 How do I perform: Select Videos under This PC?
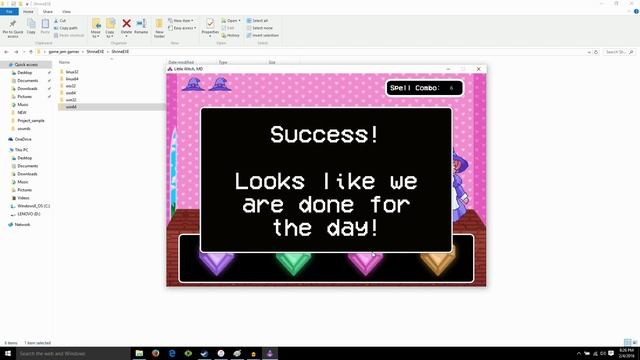click(23, 198)
